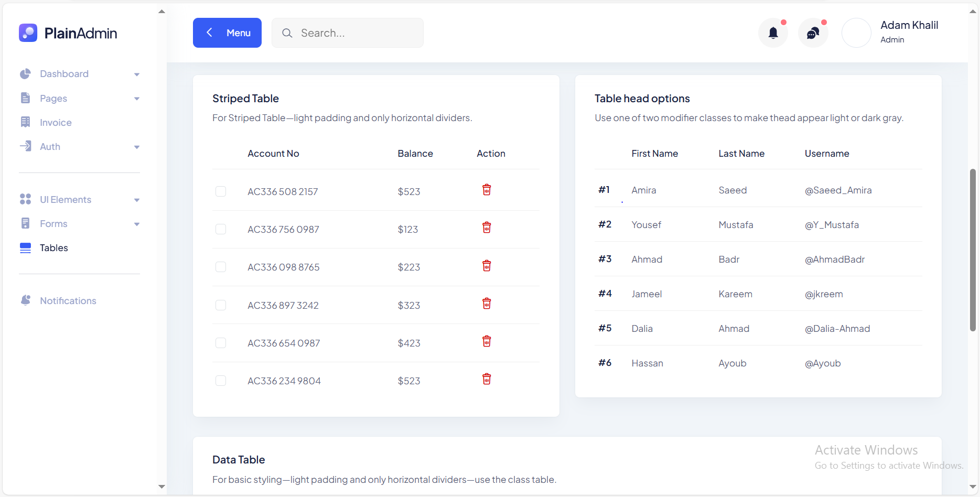Remove the AC336 234 9804 entry
The height and width of the screenshot is (497, 980).
pyautogui.click(x=487, y=379)
